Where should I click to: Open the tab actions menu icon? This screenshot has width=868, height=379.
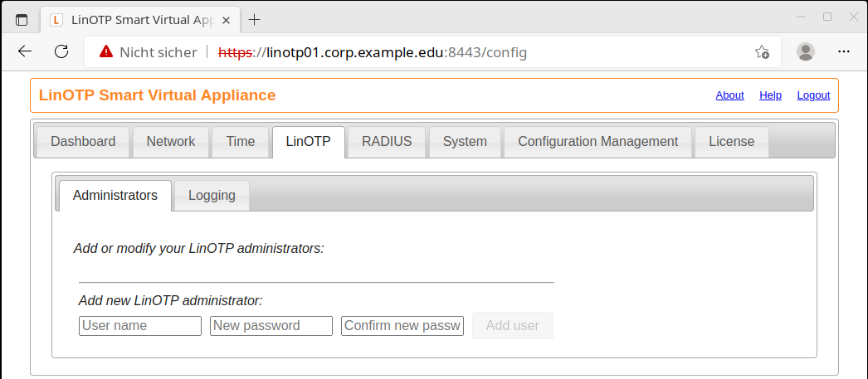pos(22,19)
